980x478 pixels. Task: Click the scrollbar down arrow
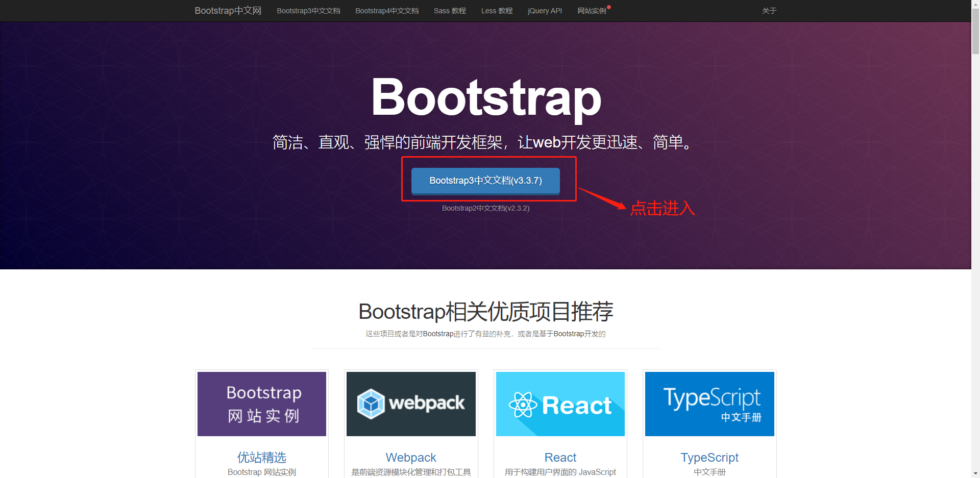pos(975,473)
